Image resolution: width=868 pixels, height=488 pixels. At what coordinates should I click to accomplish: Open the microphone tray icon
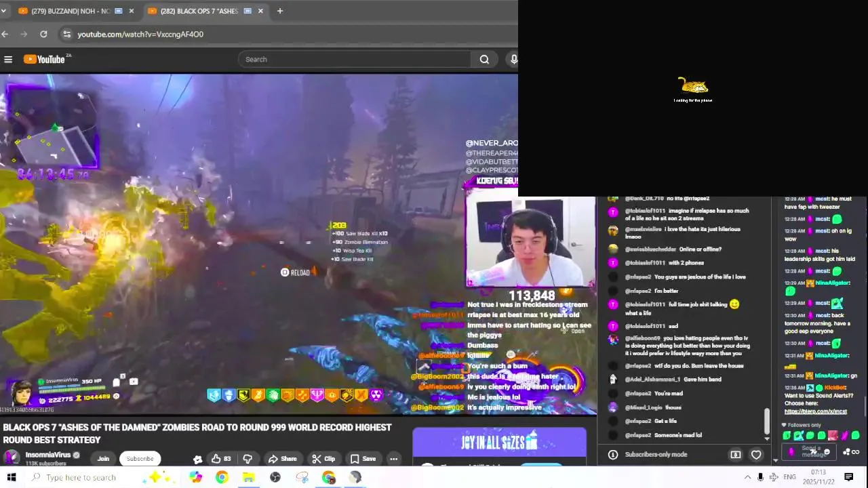click(760, 477)
